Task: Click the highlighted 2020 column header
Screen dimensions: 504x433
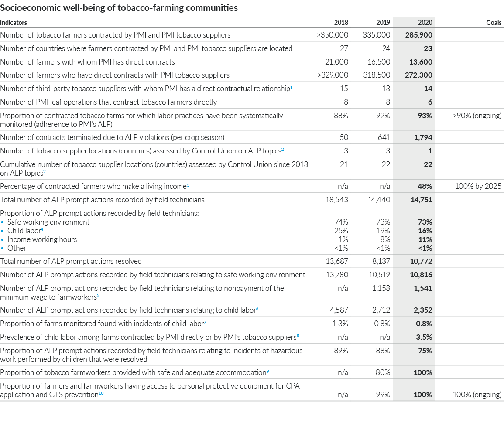Action: 425,23
